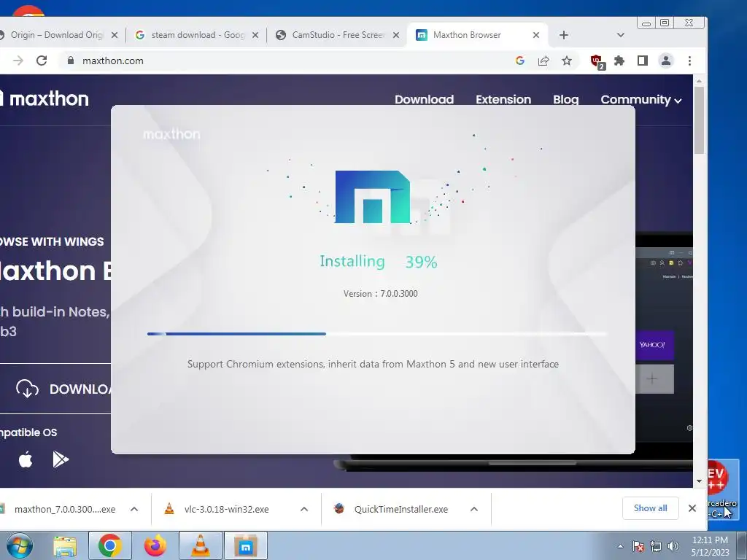Close the steam download Google tab
Viewport: 747px width, 560px height.
[x=255, y=35]
